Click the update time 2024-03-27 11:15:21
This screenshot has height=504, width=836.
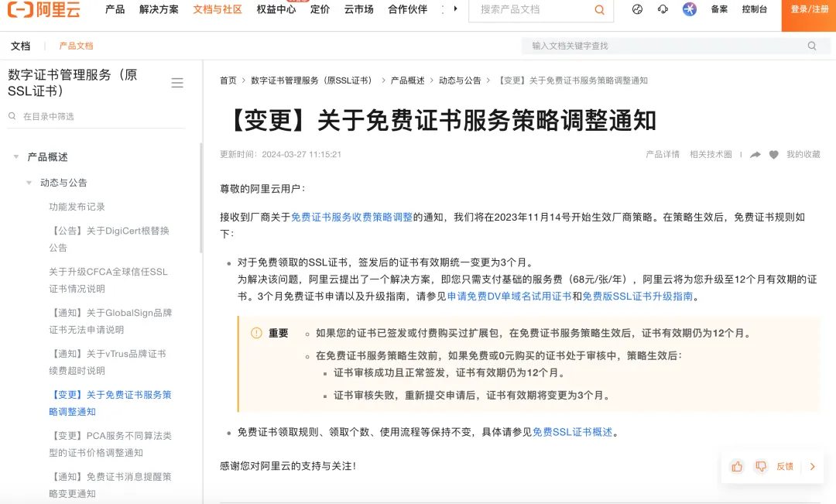point(301,155)
